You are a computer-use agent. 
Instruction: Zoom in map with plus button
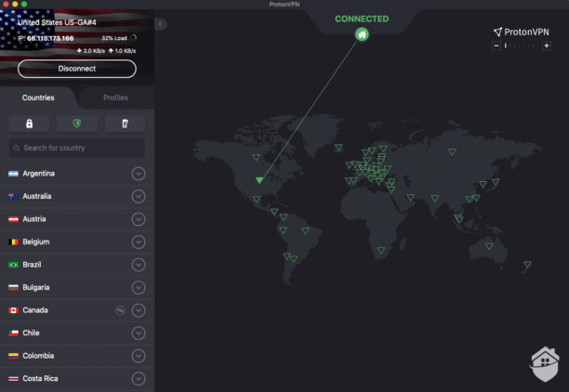(x=547, y=46)
